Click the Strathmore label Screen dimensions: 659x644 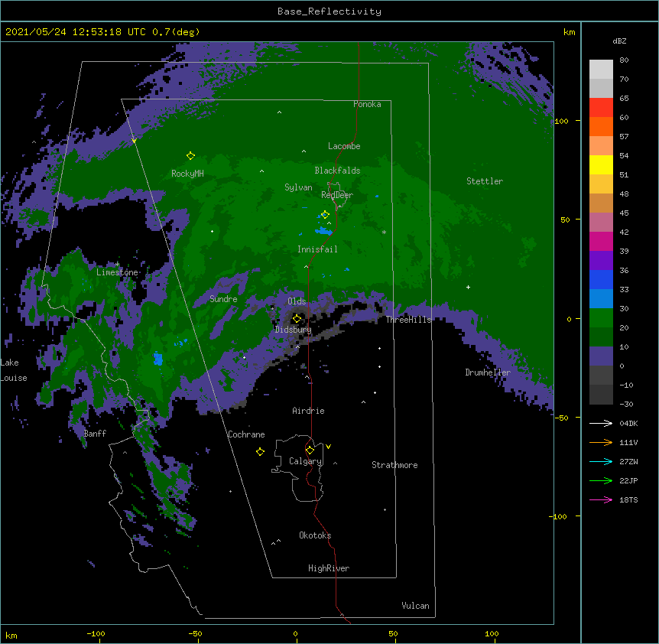394,465
